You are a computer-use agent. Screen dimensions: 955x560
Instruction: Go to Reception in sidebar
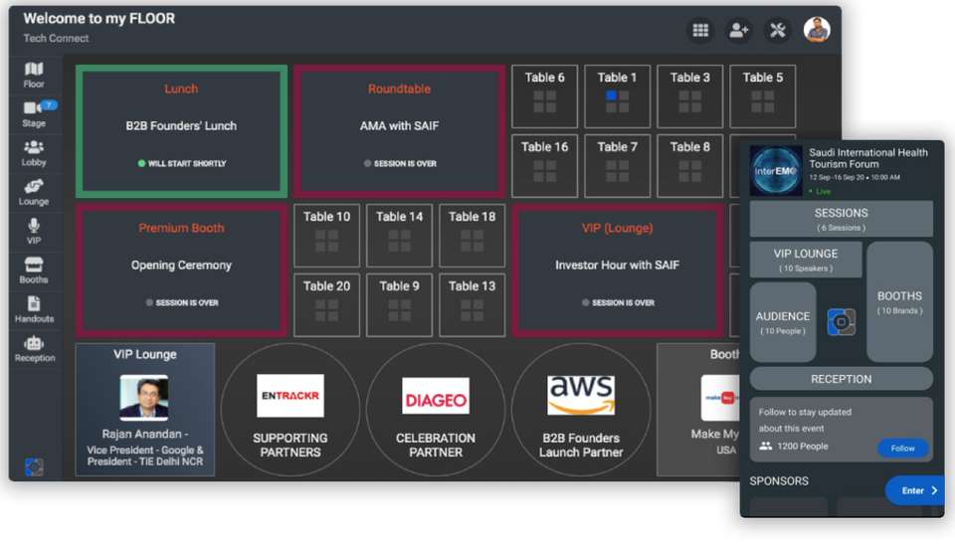[x=34, y=348]
